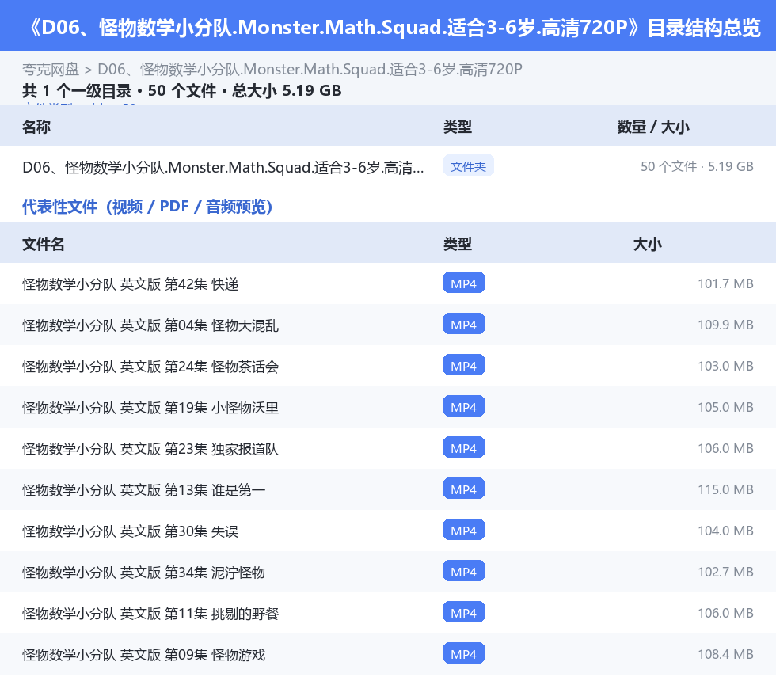Click the 102.7 MB size value
The height and width of the screenshot is (700, 776).
(x=725, y=571)
